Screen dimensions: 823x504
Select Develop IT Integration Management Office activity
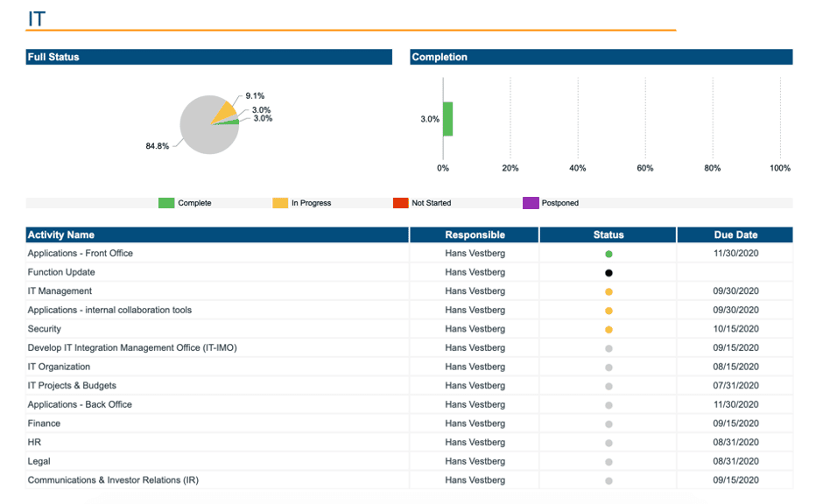pos(132,347)
